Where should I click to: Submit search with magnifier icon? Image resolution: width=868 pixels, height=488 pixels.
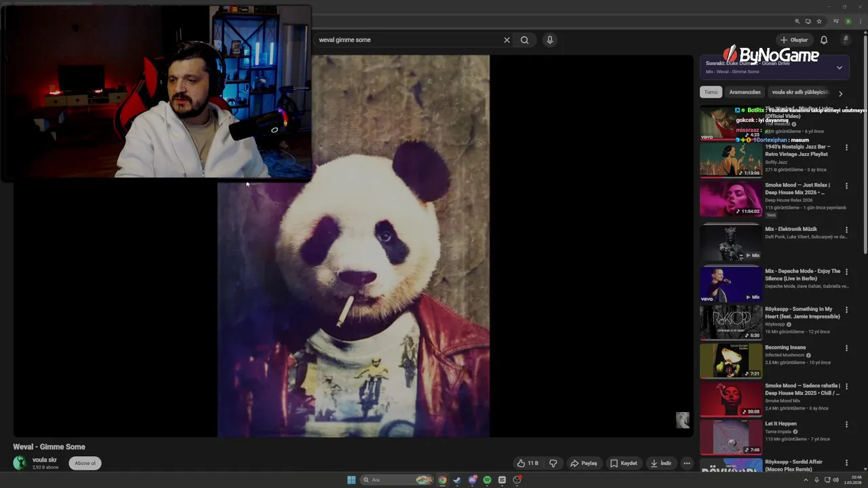[x=524, y=40]
